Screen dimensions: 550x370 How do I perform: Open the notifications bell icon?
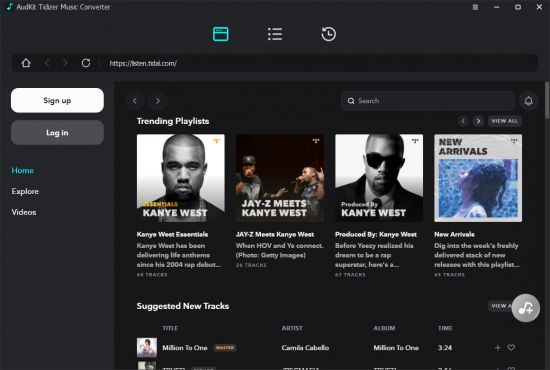click(x=529, y=101)
